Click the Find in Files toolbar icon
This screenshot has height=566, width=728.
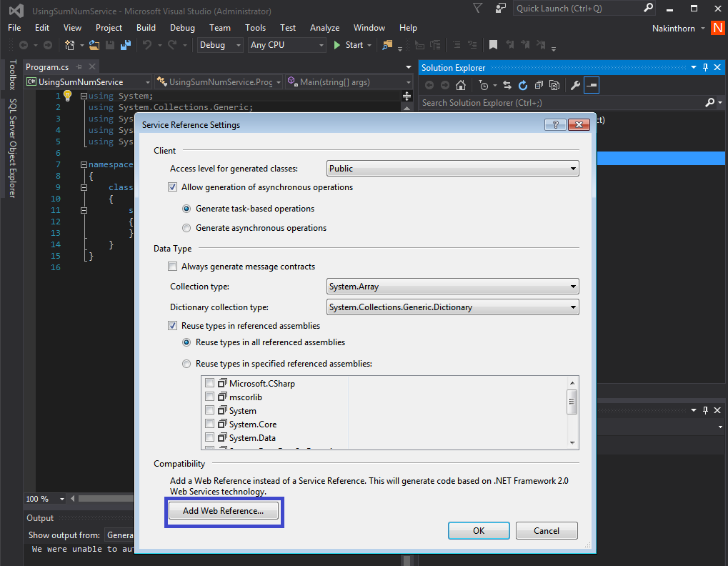pyautogui.click(x=387, y=45)
